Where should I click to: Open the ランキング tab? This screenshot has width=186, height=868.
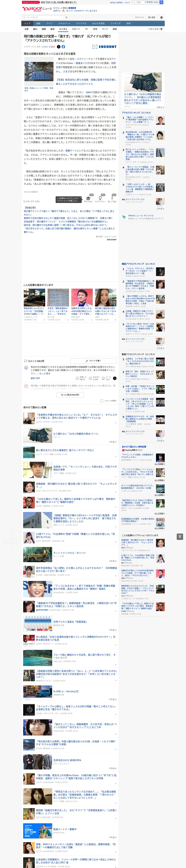[x=115, y=24]
